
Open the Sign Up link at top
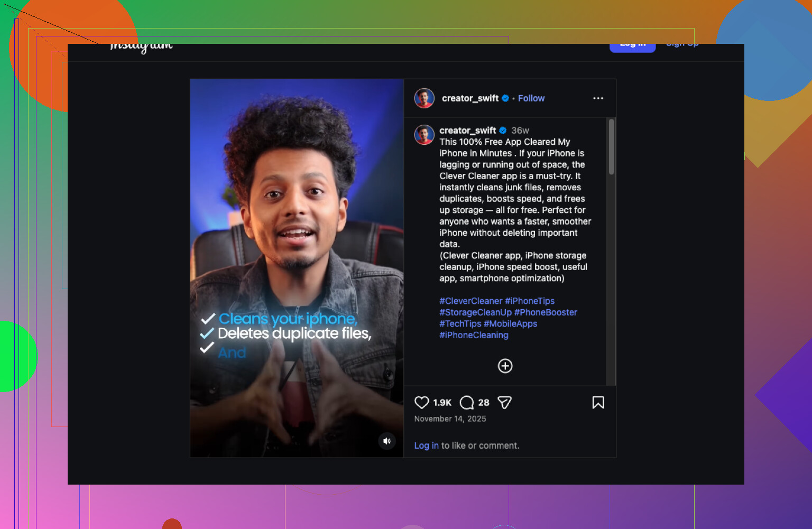pos(682,46)
